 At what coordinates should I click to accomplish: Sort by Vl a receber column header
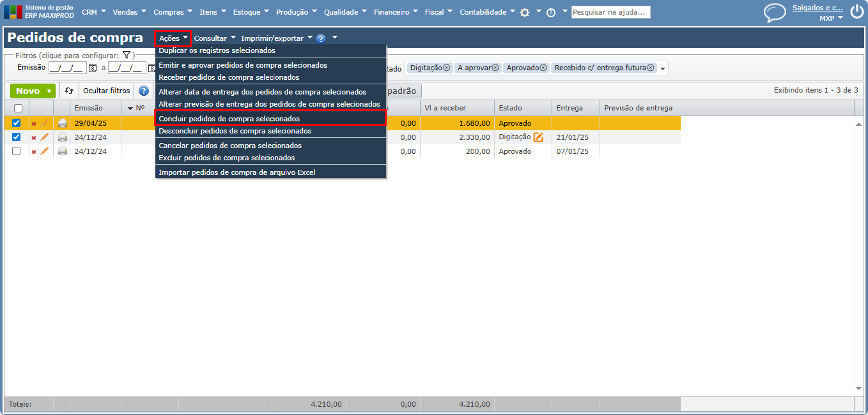click(x=457, y=108)
